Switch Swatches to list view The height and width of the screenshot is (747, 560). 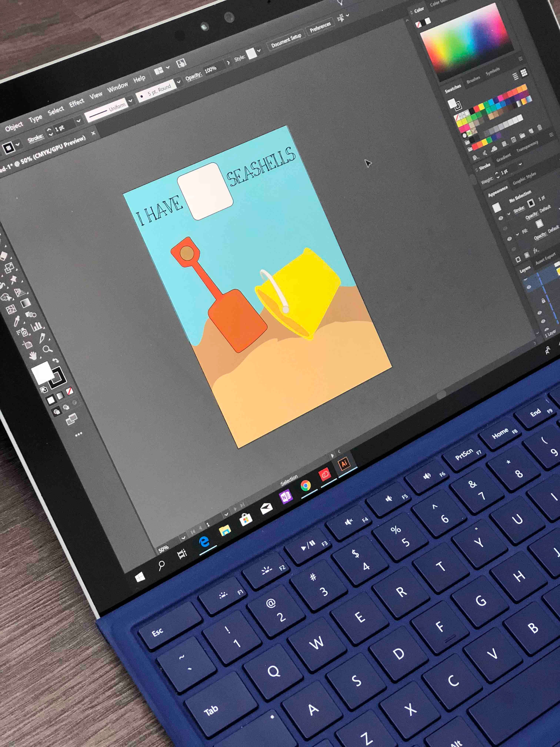tap(515, 77)
